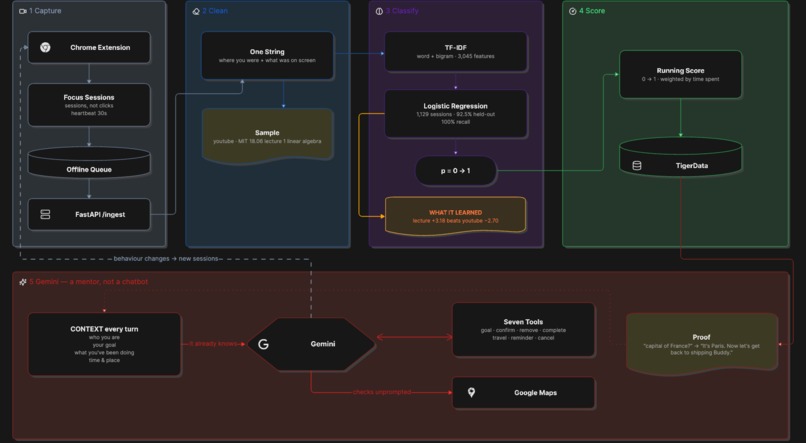Select the Seven Tools node
Image resolution: width=806 pixels, height=443 pixels.
(523, 329)
